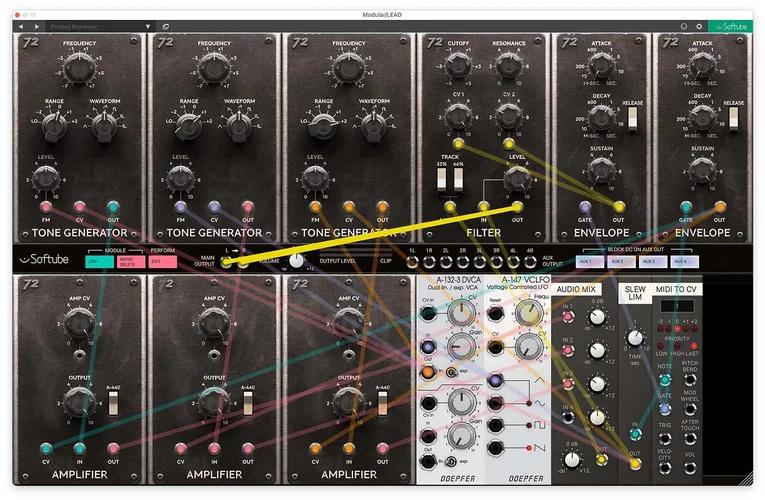Click Slew Lim OUT jack

point(635,464)
